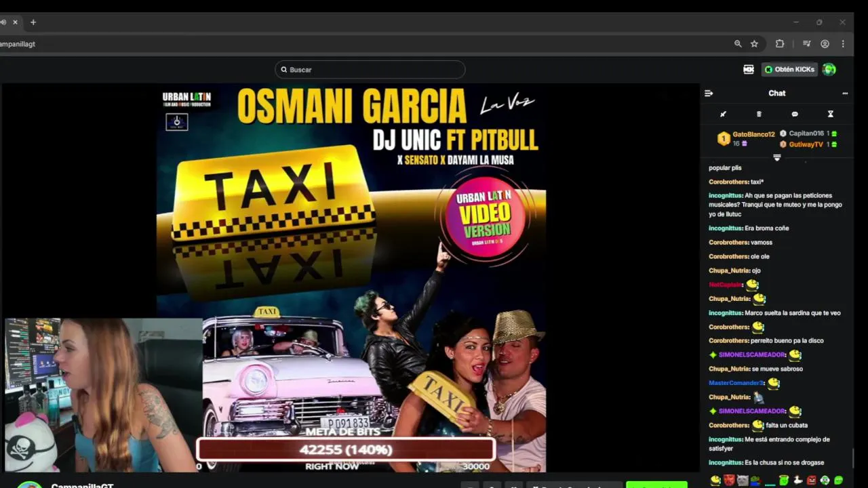Open GatoBlanco12 top gifter profile
The height and width of the screenshot is (488, 868).
click(753, 134)
